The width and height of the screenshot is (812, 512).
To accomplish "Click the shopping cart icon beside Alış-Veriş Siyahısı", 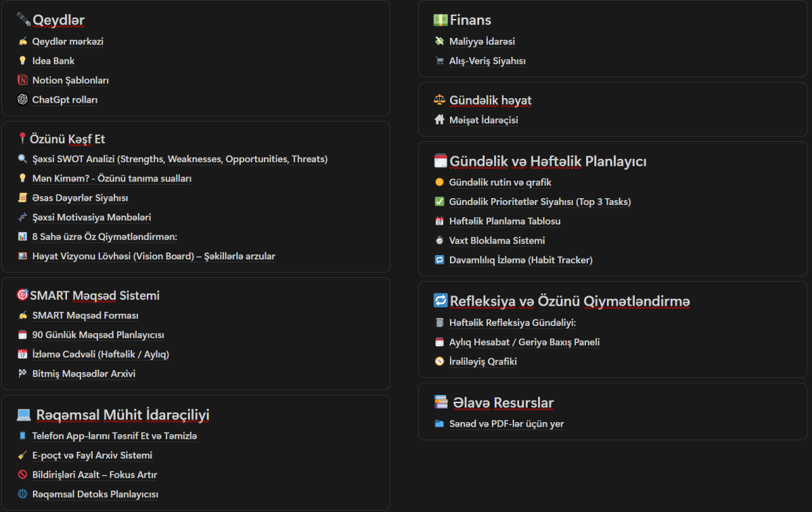I will click(x=439, y=61).
